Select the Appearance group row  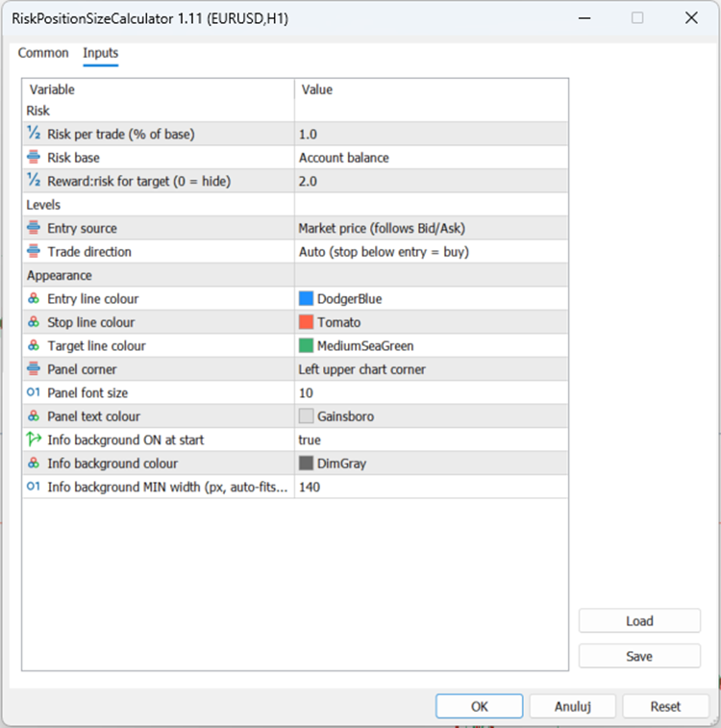click(x=295, y=275)
